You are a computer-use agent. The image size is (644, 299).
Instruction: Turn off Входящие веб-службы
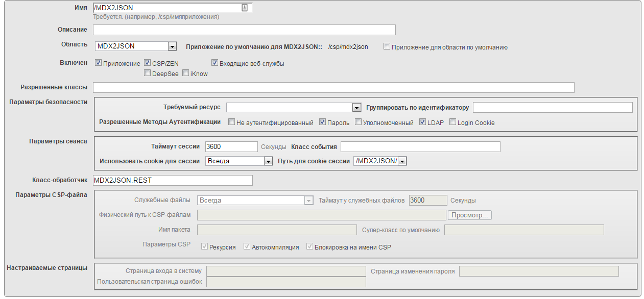214,63
